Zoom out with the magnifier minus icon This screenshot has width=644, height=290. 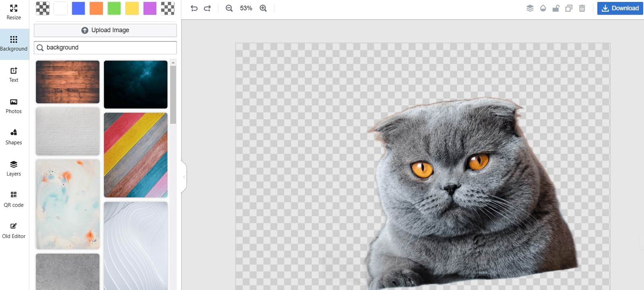[229, 8]
